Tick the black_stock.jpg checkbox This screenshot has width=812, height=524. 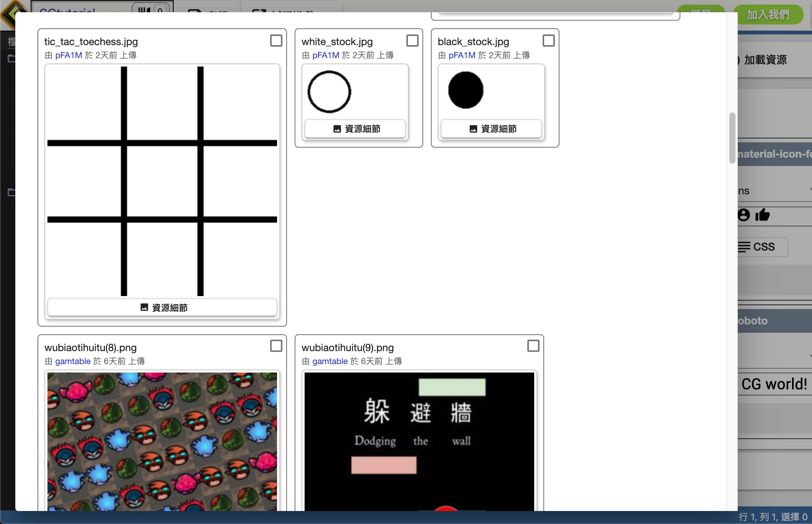pyautogui.click(x=548, y=41)
